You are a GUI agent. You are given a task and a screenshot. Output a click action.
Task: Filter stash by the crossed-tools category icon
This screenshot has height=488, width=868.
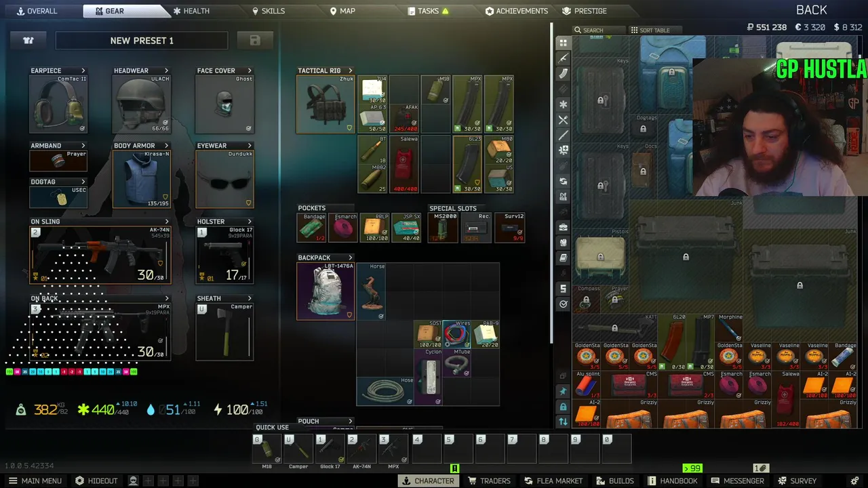pyautogui.click(x=563, y=120)
